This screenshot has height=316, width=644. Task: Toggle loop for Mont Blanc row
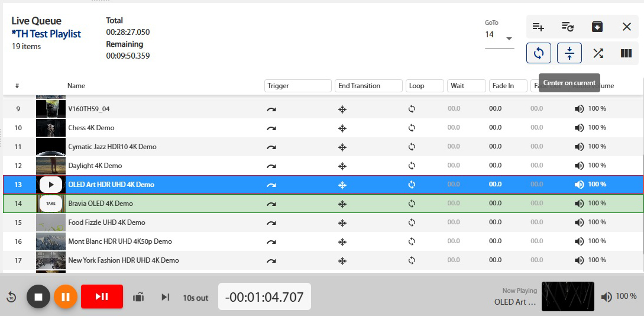coord(412,241)
